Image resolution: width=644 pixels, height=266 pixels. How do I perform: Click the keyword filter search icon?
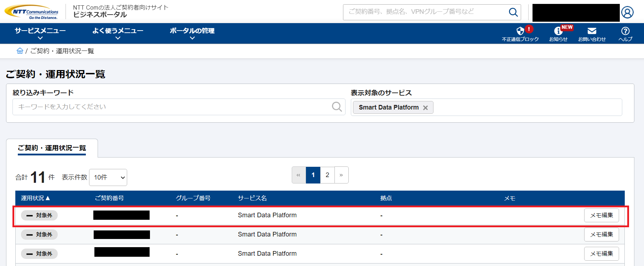pos(337,107)
